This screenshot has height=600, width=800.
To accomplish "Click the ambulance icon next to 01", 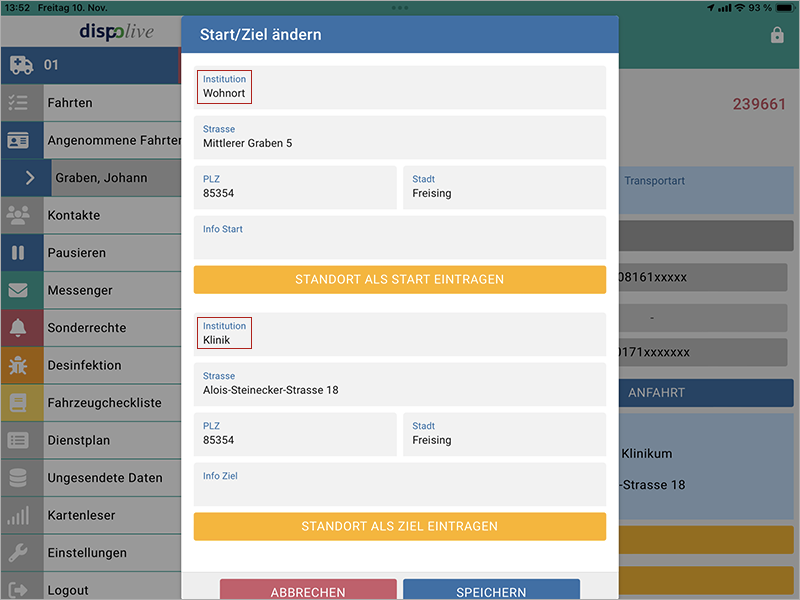I will click(x=21, y=65).
